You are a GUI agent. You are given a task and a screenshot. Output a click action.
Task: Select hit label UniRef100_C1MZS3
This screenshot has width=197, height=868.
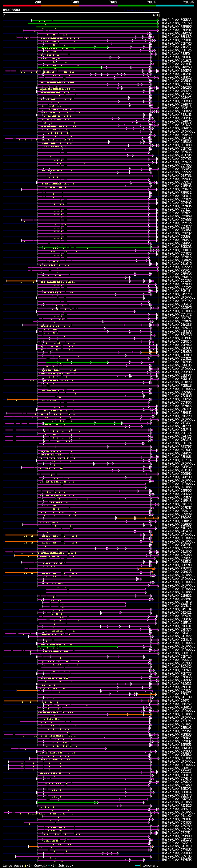click(x=177, y=839)
